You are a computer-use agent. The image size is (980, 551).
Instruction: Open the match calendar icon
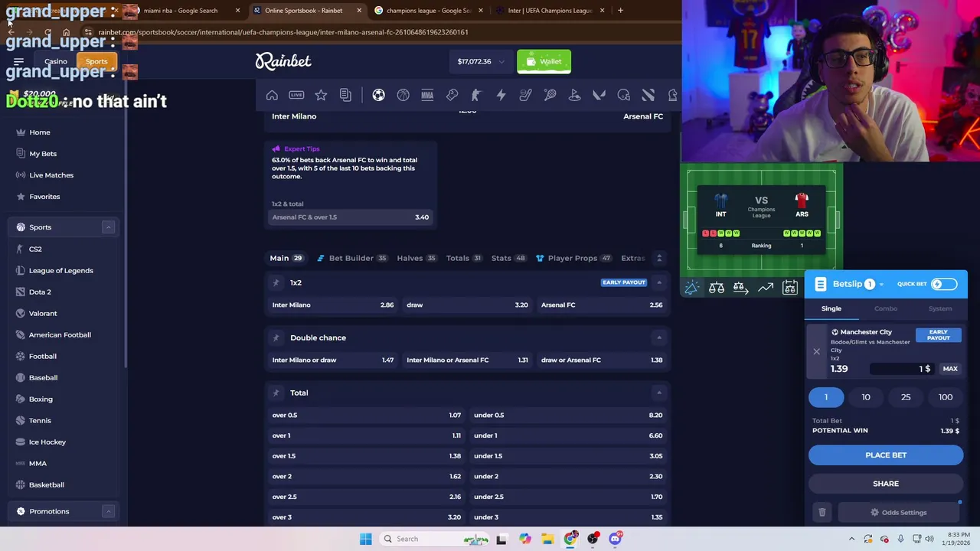point(789,288)
